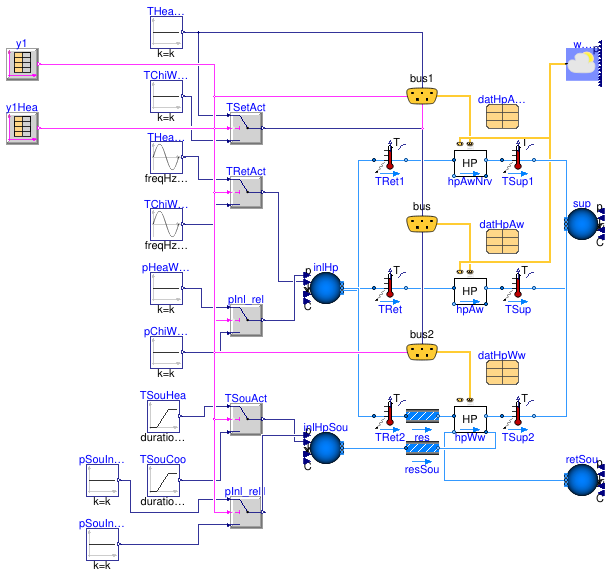Select the TSouCoo ramp block
611x575 pixels.
pos(164,480)
